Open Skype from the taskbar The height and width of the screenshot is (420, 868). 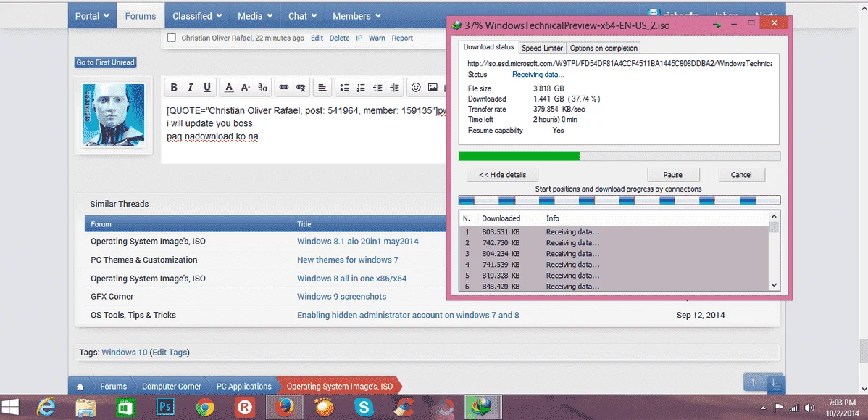[364, 408]
